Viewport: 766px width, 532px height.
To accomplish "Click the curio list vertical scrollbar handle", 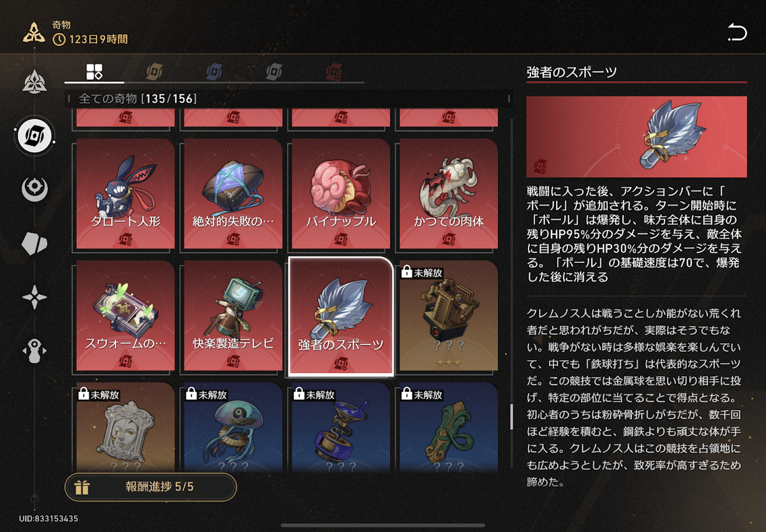I will coord(511,417).
